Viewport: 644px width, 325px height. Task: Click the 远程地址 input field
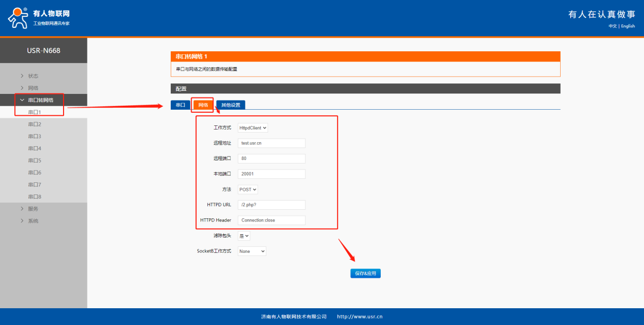click(271, 143)
